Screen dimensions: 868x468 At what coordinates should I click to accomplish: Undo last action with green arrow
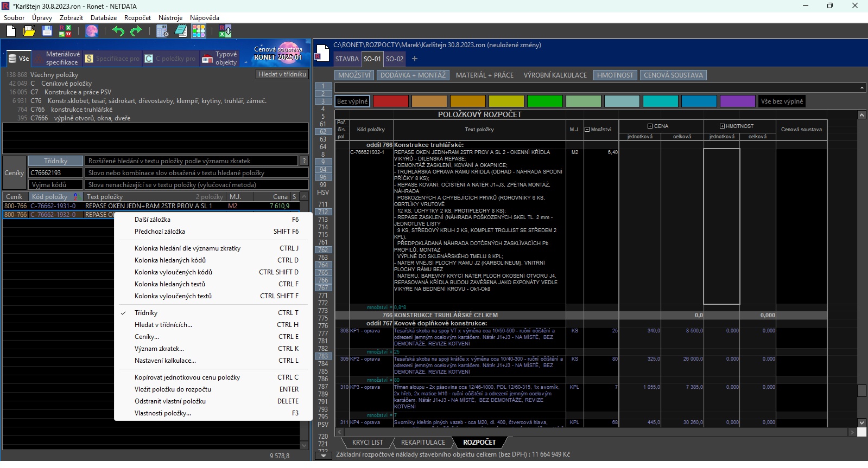[118, 31]
